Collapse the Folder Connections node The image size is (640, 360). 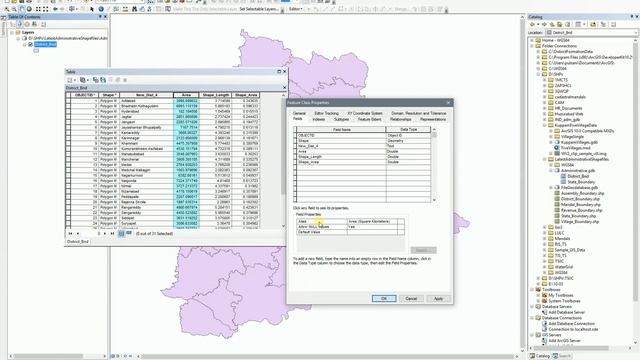[x=532, y=46]
